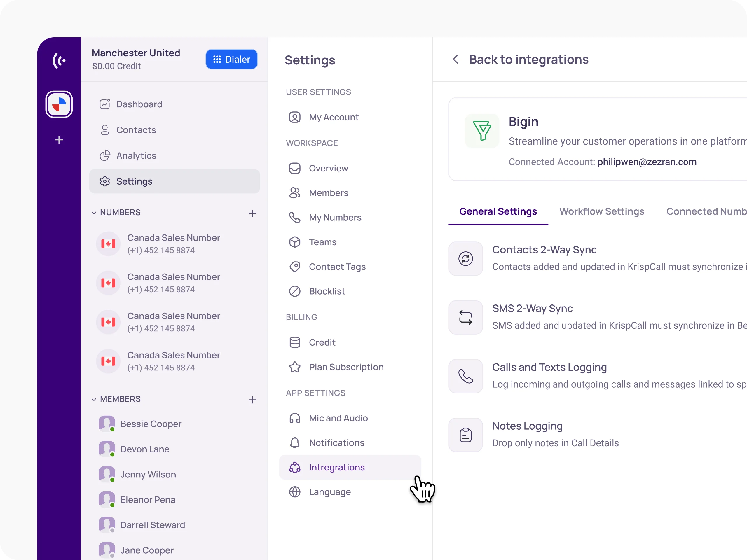Select the General Settings tab

[x=498, y=211]
